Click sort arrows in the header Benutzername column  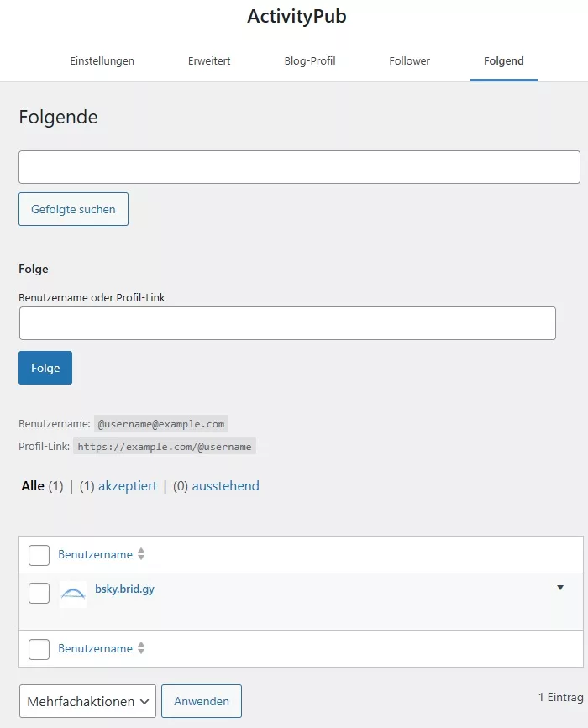pos(141,554)
